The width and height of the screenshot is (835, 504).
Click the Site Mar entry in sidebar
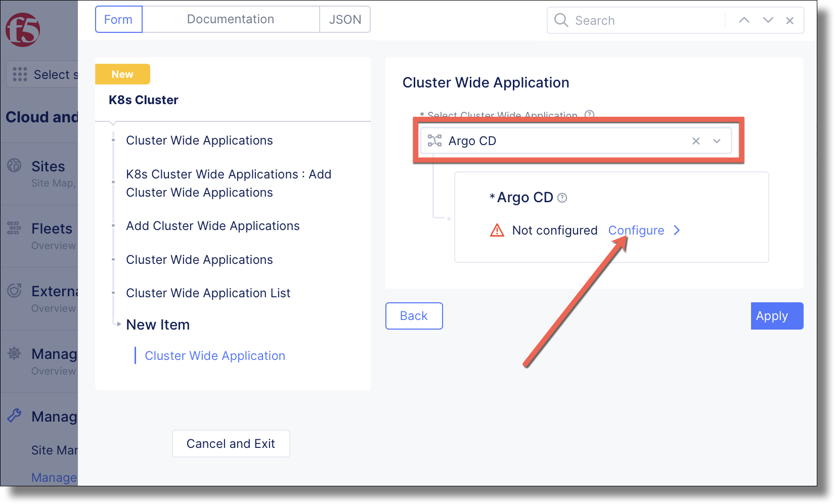click(x=55, y=450)
